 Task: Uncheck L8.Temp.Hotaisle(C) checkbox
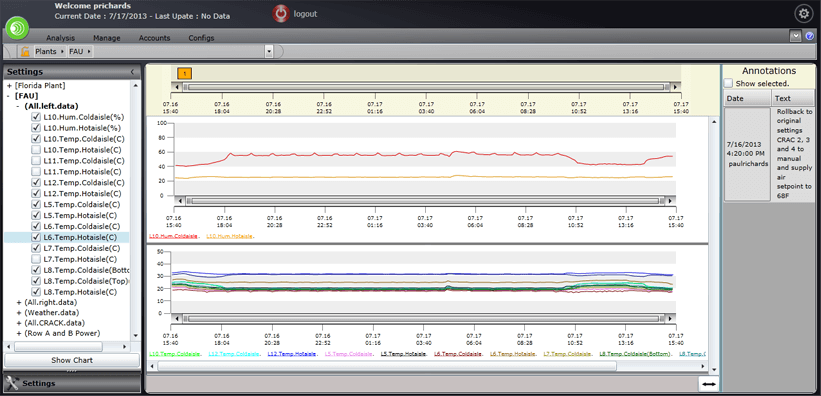pyautogui.click(x=36, y=292)
